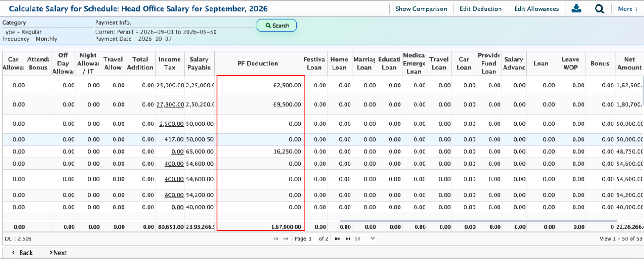The image size is (644, 259).
Task: Click the Leave WOP column header
Action: pos(570,63)
